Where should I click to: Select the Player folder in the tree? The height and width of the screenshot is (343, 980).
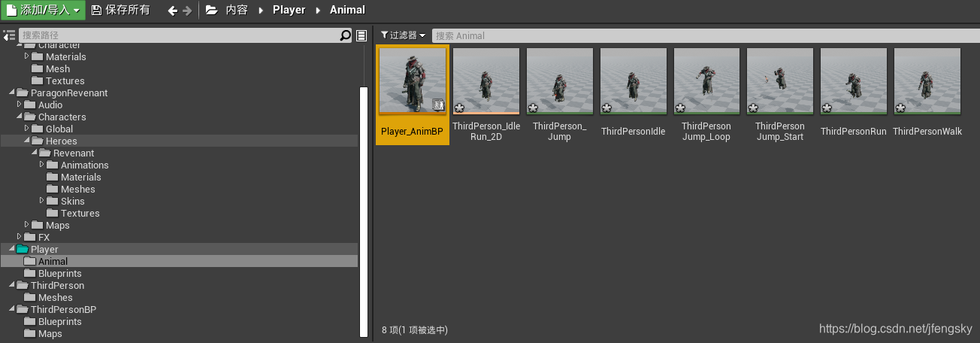pyautogui.click(x=44, y=250)
